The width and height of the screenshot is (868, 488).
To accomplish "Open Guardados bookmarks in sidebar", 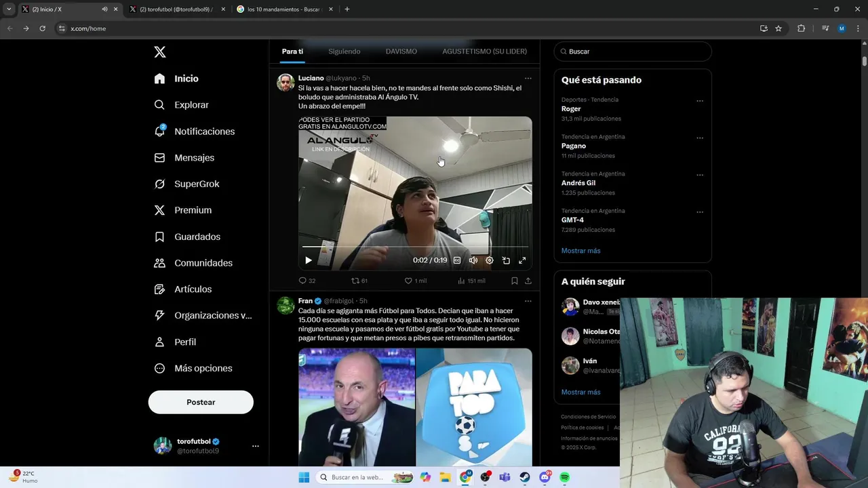I will [x=187, y=237].
